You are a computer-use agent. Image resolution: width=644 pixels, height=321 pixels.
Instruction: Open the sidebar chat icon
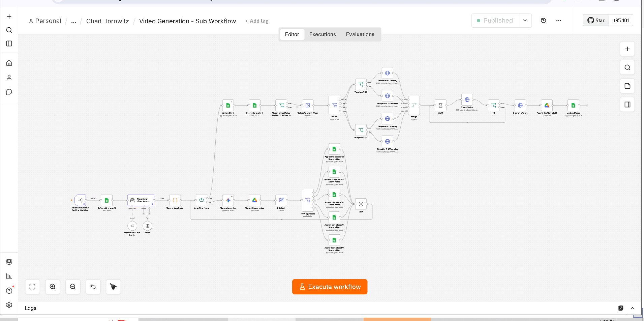pyautogui.click(x=9, y=92)
